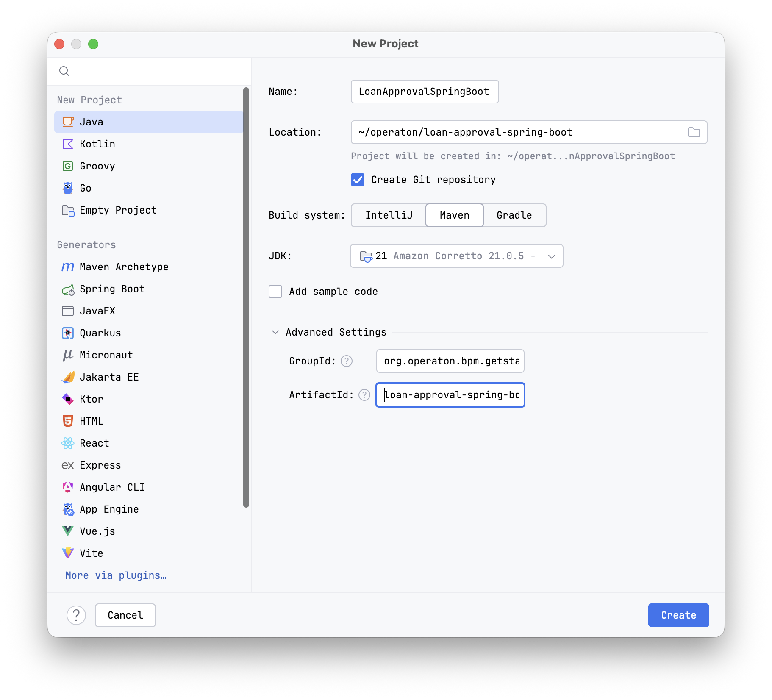Choose HTML generator
Screen dimensions: 772x700
149,421
